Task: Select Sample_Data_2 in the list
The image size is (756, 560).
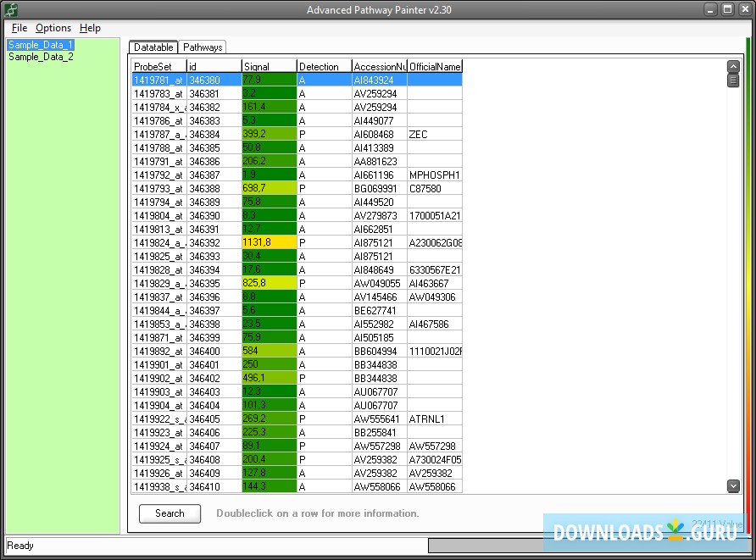Action: point(41,57)
